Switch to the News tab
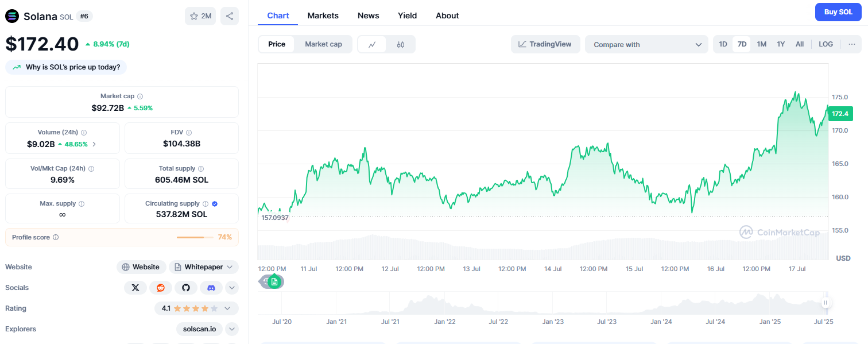Viewport: 868px width, 344px height. tap(369, 16)
